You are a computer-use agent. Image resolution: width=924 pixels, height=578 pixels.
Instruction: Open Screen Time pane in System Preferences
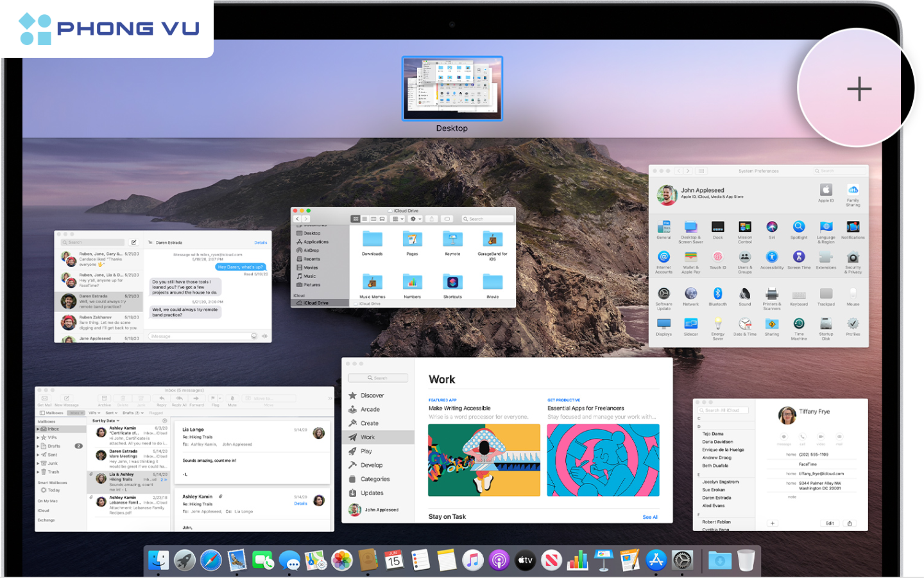tap(799, 259)
